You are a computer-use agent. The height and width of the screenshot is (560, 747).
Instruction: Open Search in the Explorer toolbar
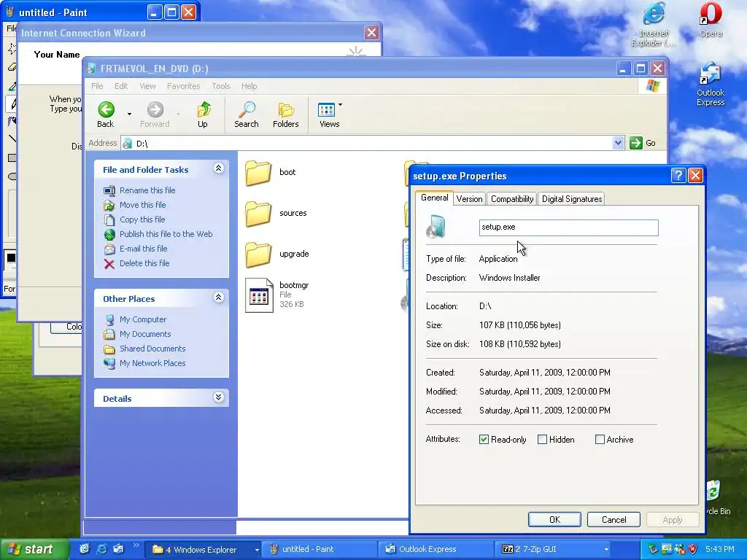(247, 114)
